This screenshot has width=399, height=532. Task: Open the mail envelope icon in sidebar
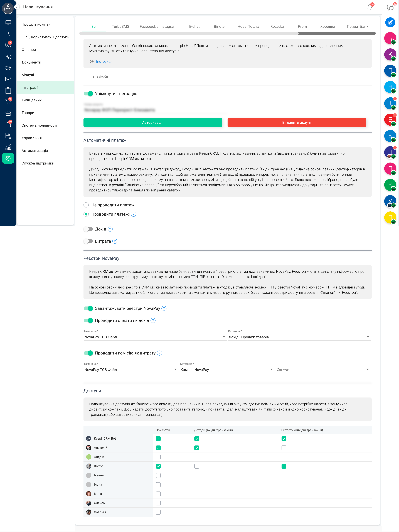click(x=8, y=79)
